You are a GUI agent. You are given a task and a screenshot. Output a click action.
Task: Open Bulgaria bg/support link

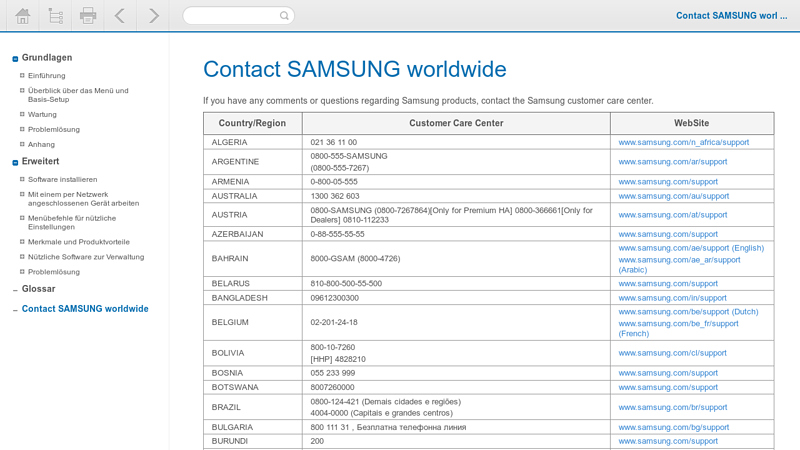click(x=673, y=427)
